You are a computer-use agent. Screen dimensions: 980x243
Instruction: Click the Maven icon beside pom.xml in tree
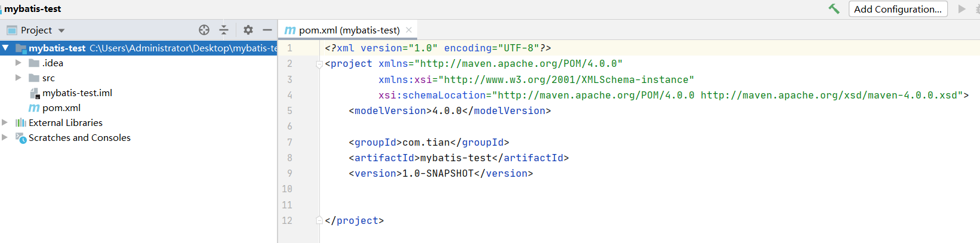click(34, 108)
